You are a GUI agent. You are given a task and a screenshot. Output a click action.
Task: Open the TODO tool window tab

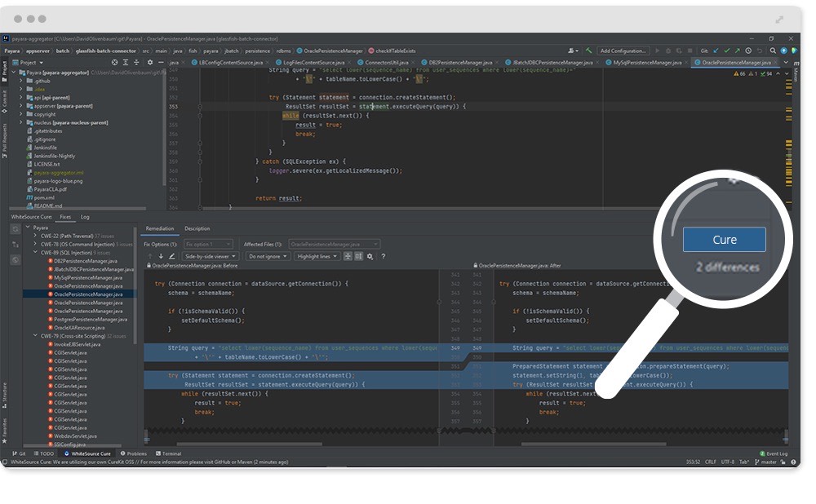[44, 453]
